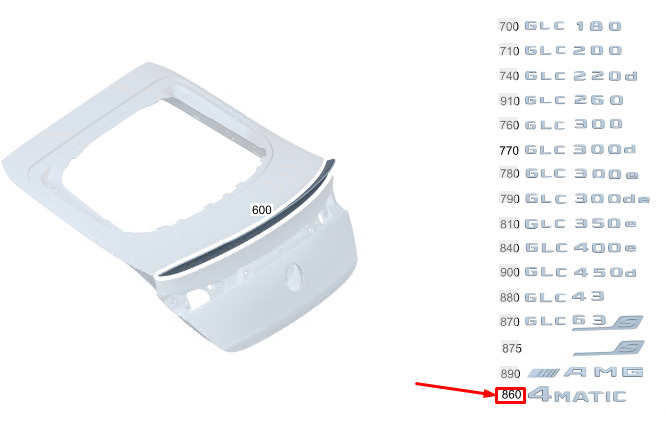666x434 pixels.
Task: Click part number 840 label
Action: pyautogui.click(x=509, y=248)
